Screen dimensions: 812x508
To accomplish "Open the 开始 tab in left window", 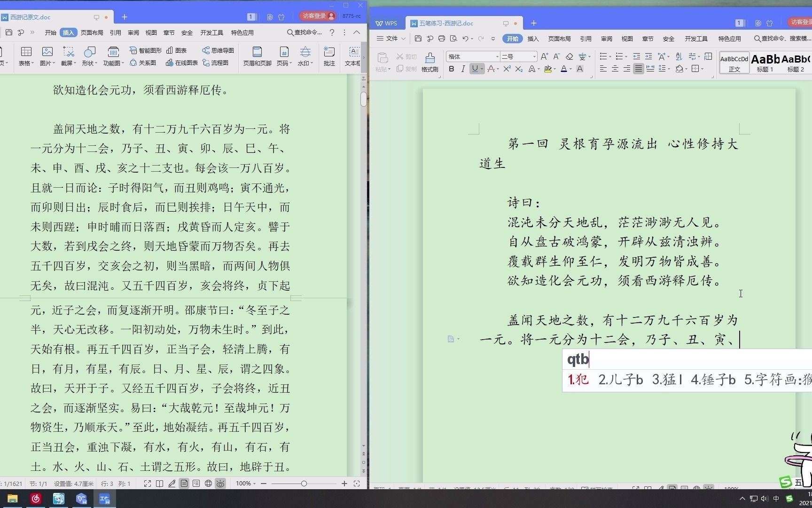I will pyautogui.click(x=51, y=32).
